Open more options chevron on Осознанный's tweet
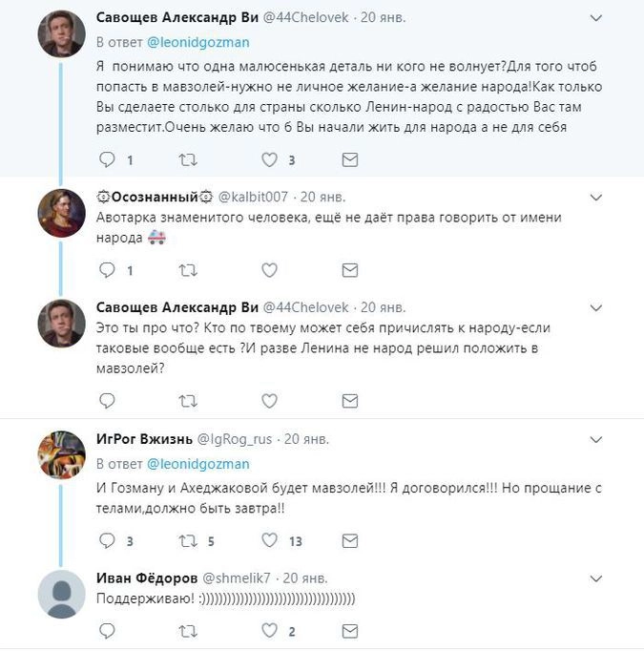644x651 pixels. (x=596, y=198)
